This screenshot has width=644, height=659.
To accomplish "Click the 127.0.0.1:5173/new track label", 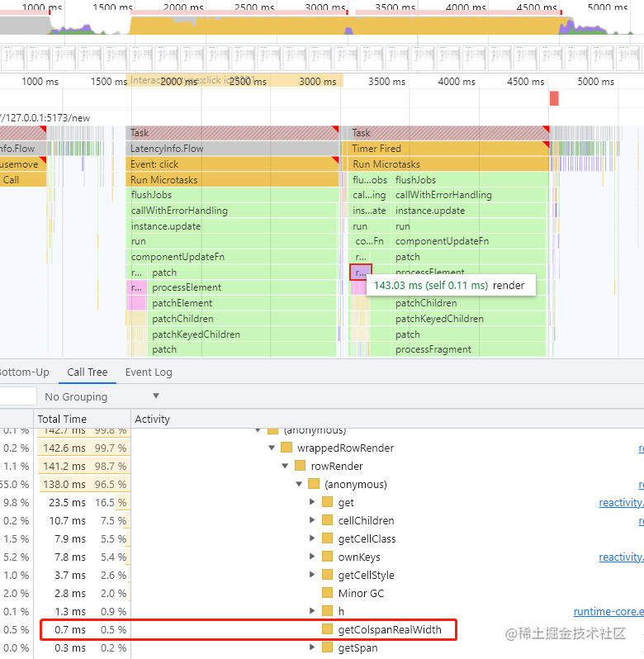I will pyautogui.click(x=45, y=117).
